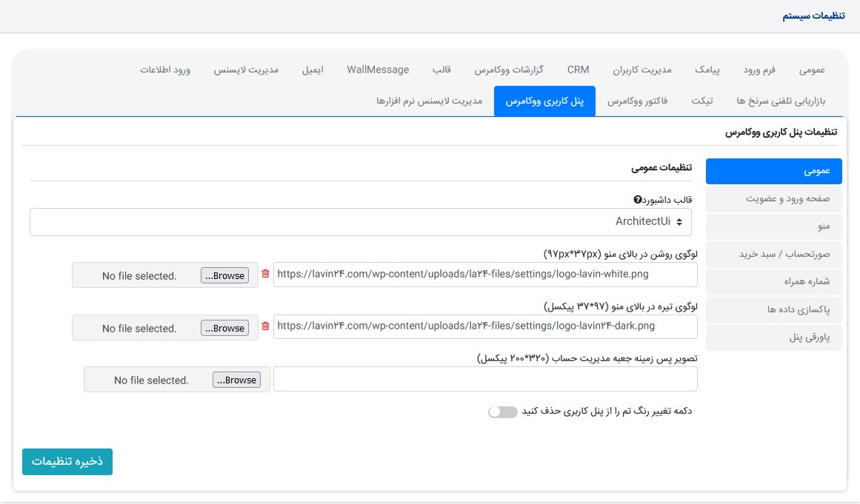The width and height of the screenshot is (860, 504).
Task: Browse file for dark menu logo
Action: click(x=224, y=328)
